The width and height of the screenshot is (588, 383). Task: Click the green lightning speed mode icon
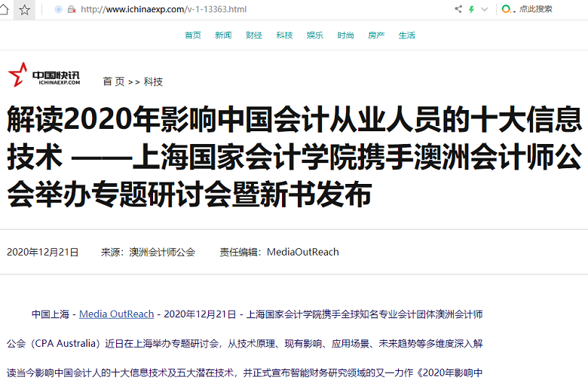[471, 9]
